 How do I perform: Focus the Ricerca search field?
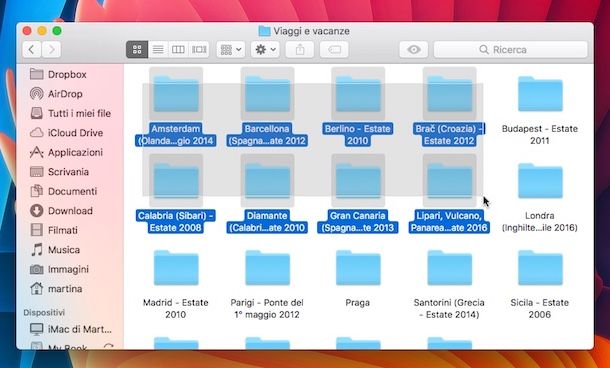pos(510,49)
